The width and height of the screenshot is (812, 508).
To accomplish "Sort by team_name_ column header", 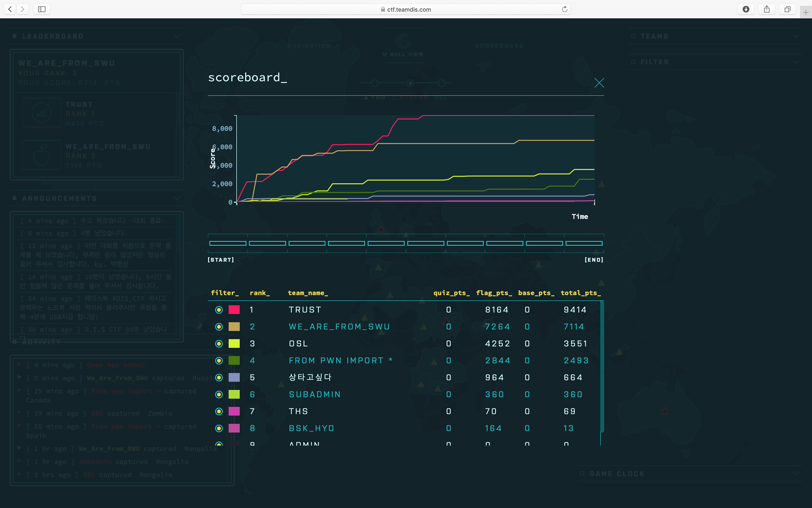I will (308, 293).
